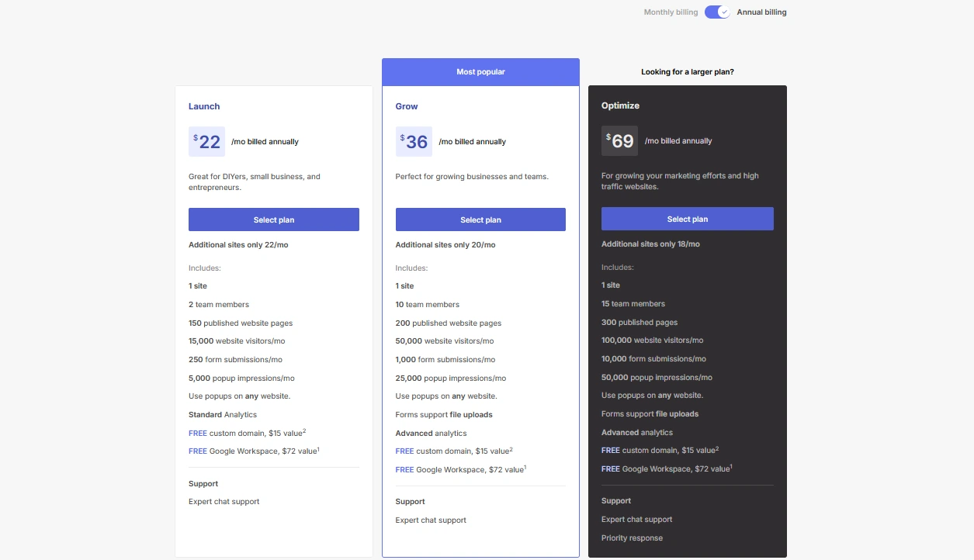This screenshot has width=974, height=560.
Task: Click Advanced analytics in Optimize plan
Action: [x=637, y=433]
